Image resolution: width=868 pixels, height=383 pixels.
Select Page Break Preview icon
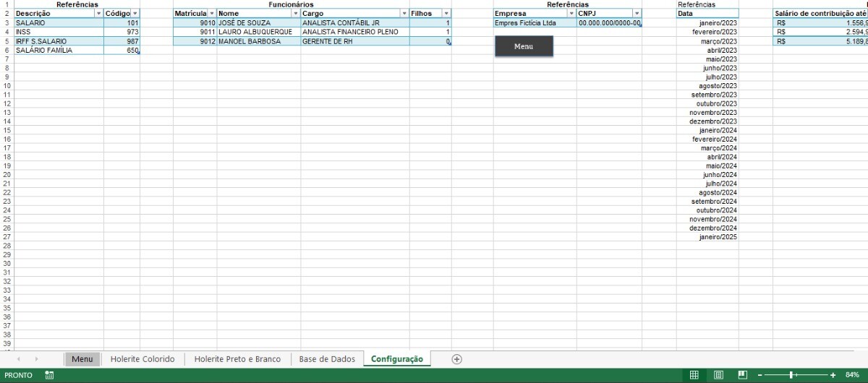click(x=743, y=375)
